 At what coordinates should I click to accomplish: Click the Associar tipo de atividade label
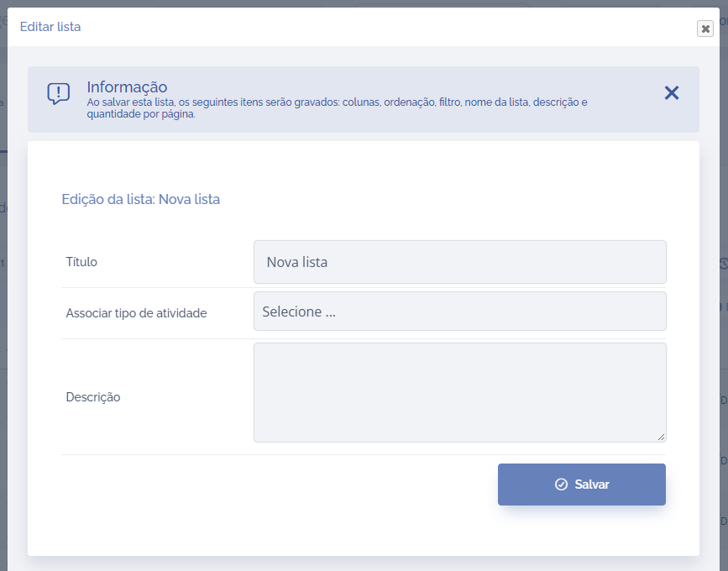click(136, 313)
